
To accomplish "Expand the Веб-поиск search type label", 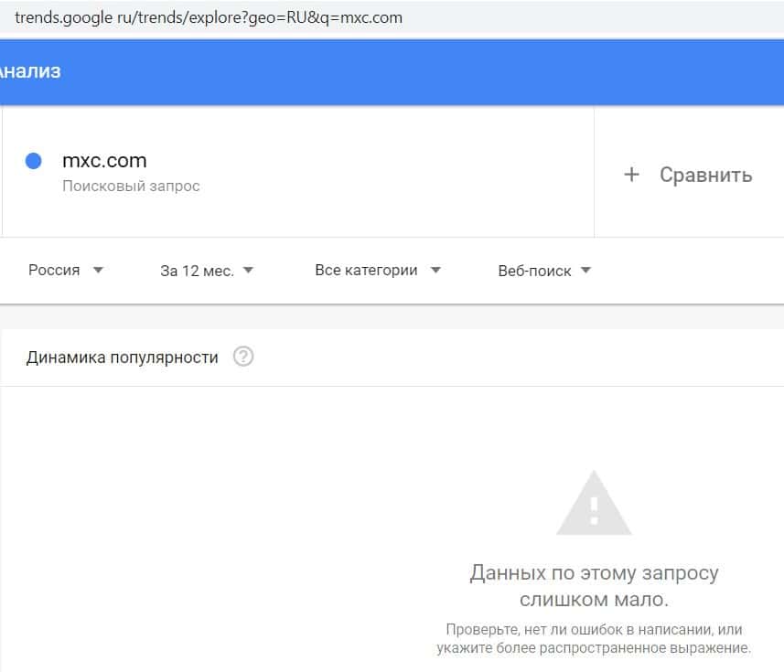I will point(534,271).
